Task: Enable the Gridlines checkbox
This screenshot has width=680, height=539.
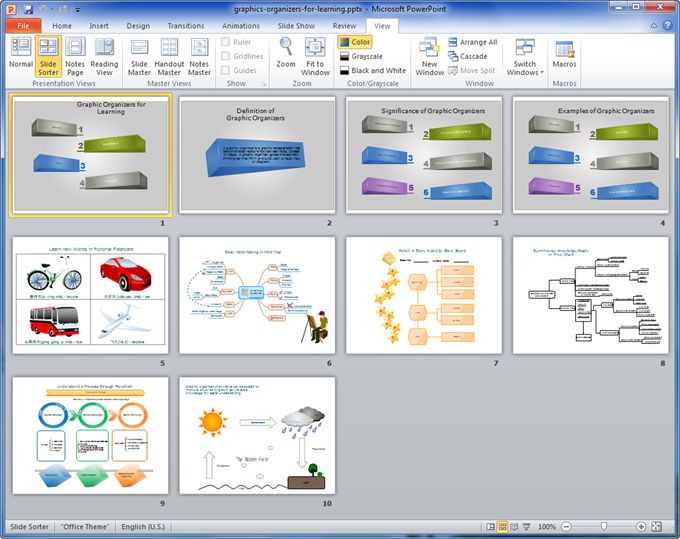Action: coord(226,56)
